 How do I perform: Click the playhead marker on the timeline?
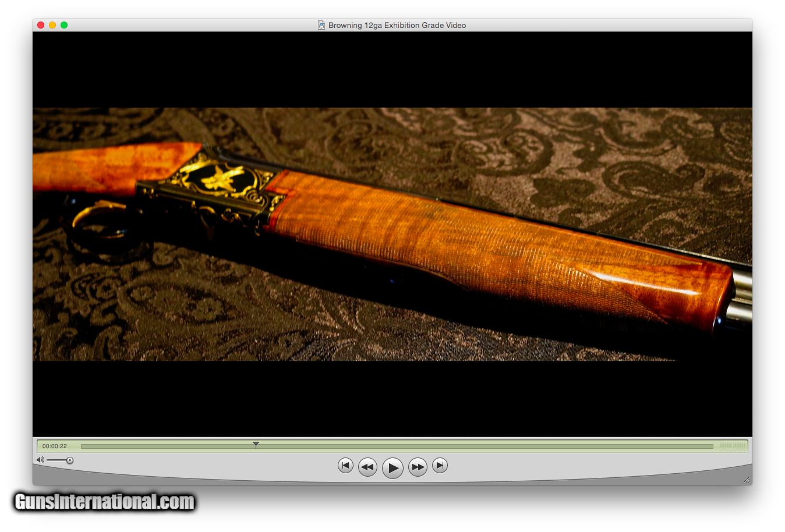[x=256, y=445]
